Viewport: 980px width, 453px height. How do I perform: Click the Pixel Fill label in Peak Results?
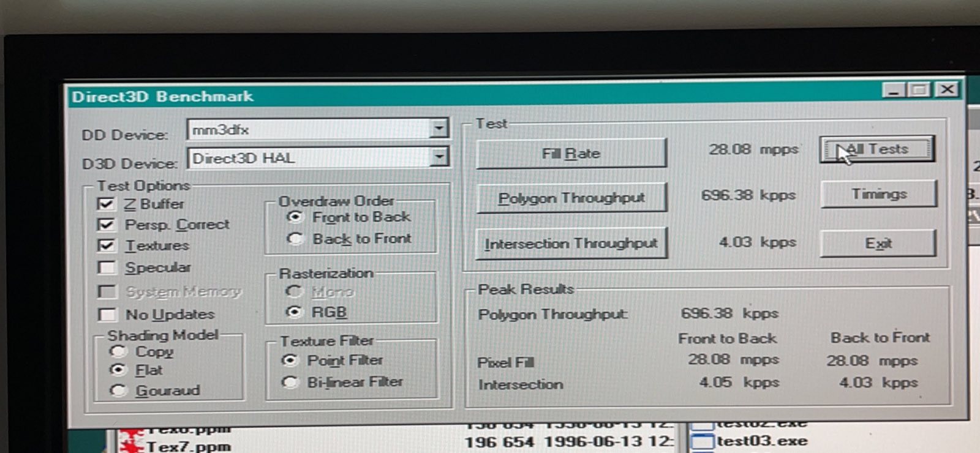(506, 362)
